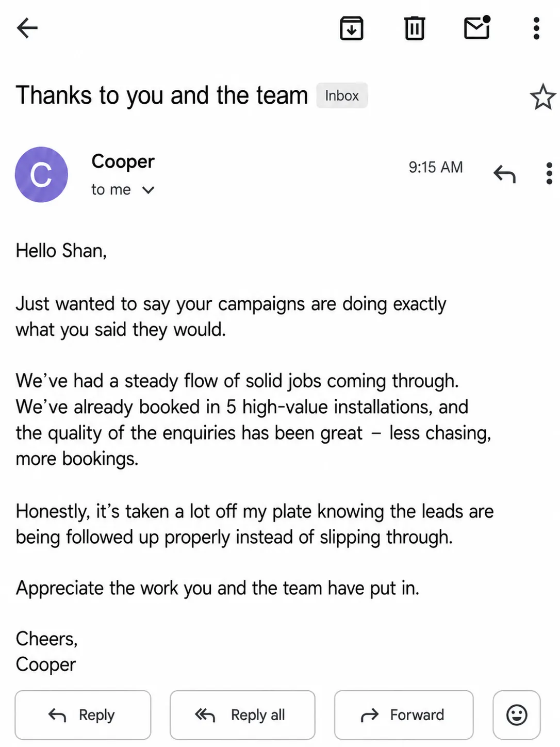Star the 'Thanks to you and the team' email
The image size is (560, 747).
click(542, 96)
